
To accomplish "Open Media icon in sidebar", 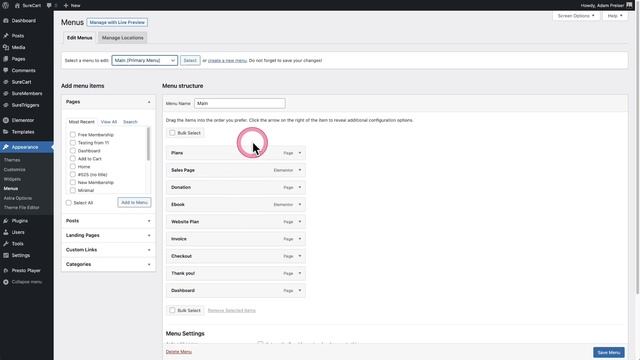I will tap(6, 47).
